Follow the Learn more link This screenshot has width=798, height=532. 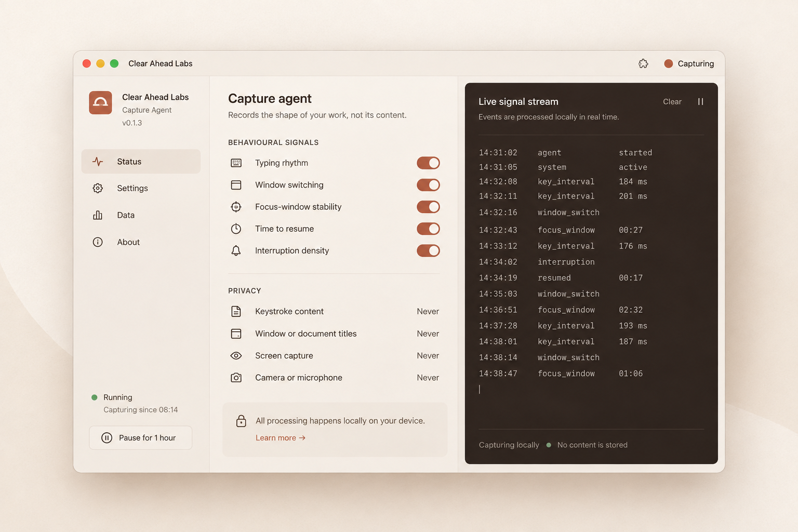click(281, 438)
